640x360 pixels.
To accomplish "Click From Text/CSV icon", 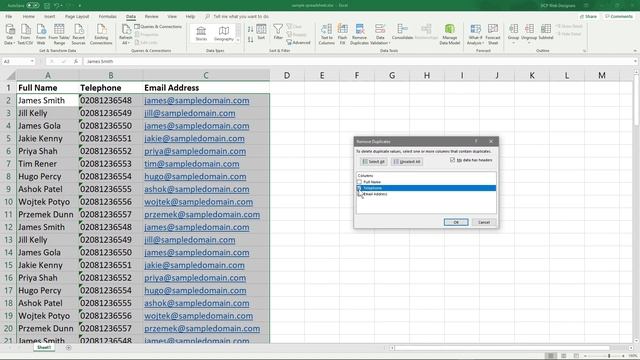I will [25, 34].
